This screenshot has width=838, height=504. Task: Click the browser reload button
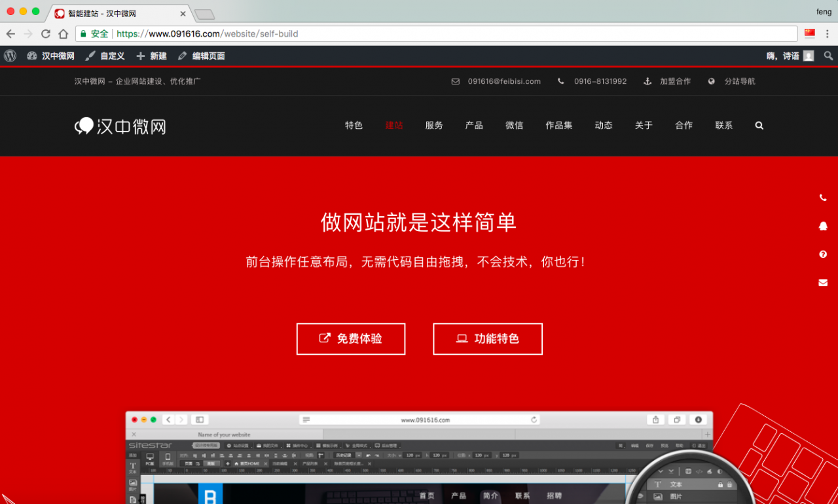(45, 34)
